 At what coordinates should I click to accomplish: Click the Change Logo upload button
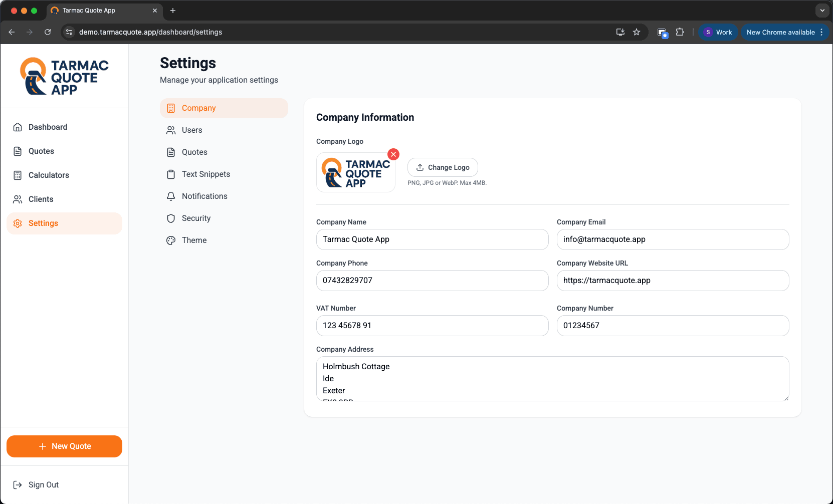click(443, 167)
